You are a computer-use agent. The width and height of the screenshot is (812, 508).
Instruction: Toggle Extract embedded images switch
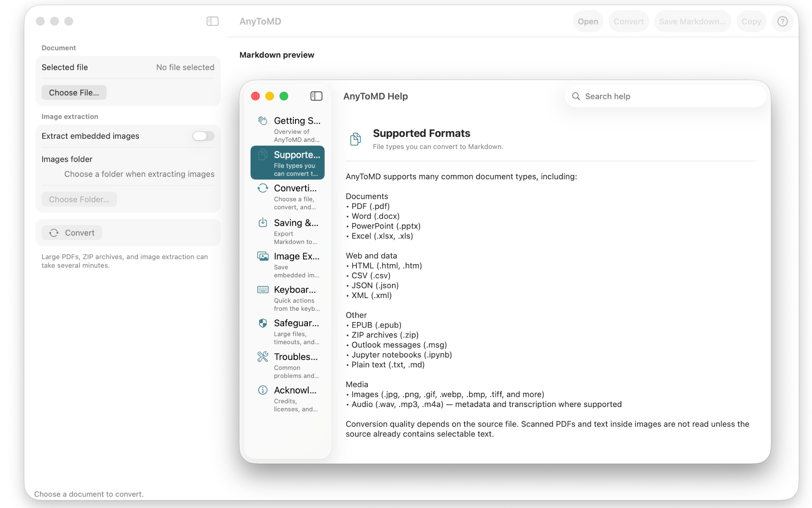(203, 136)
